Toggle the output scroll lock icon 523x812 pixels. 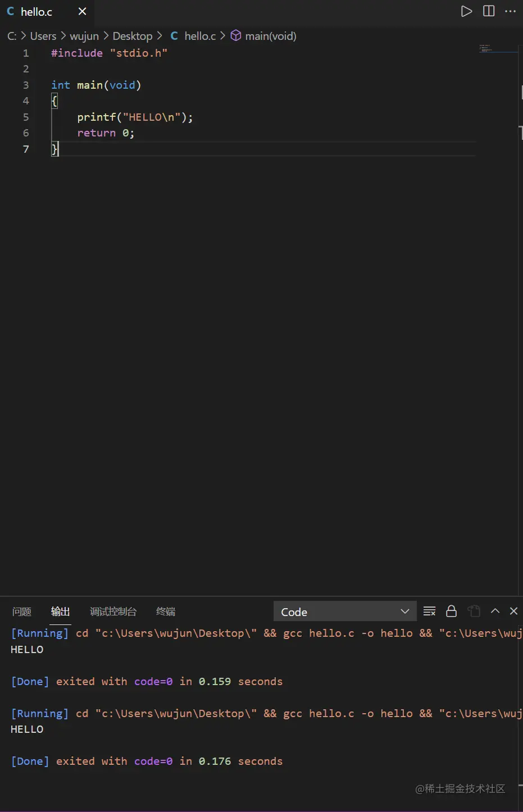pyautogui.click(x=451, y=611)
